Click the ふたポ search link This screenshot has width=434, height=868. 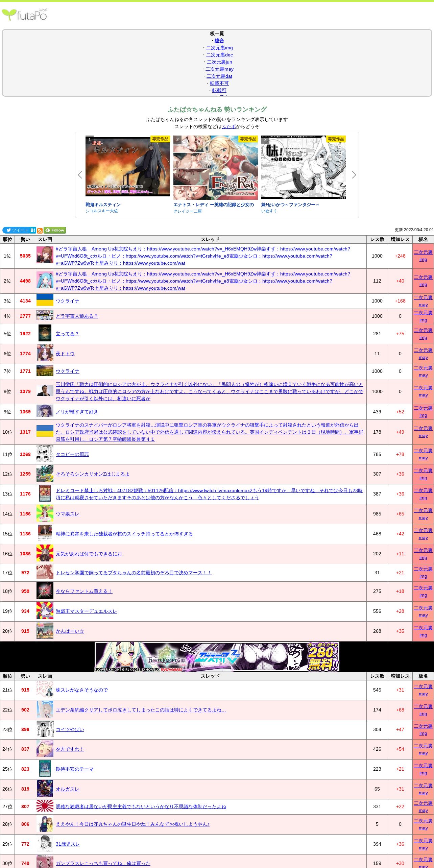pos(229,126)
